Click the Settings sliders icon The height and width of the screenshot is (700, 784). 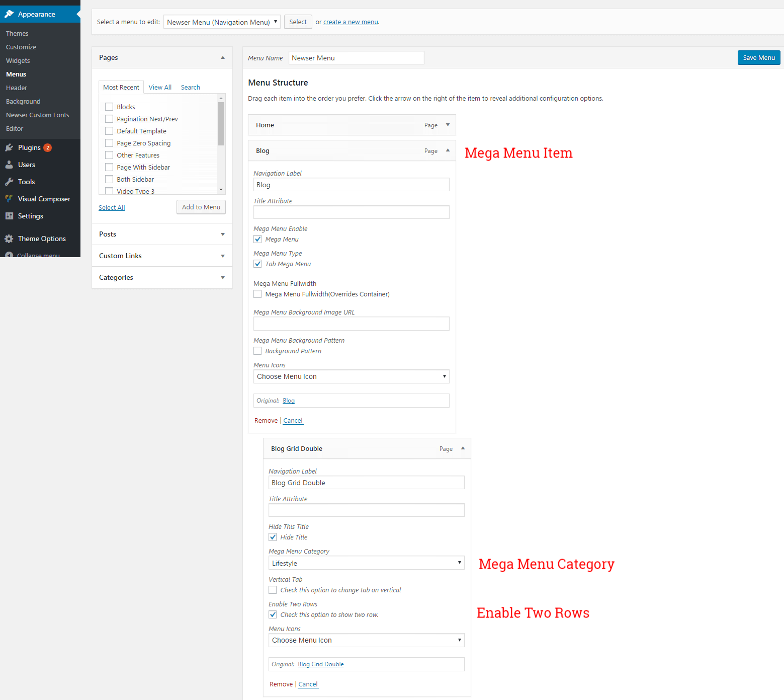pos(9,216)
